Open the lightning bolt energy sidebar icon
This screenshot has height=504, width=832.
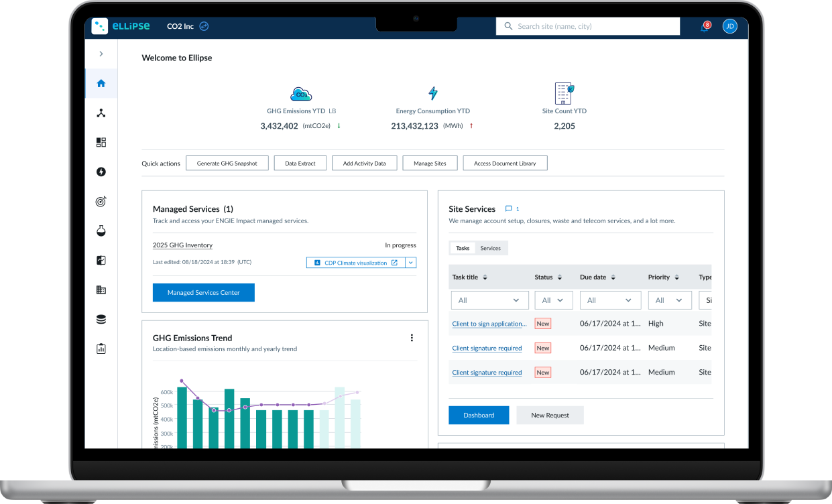pos(101,172)
